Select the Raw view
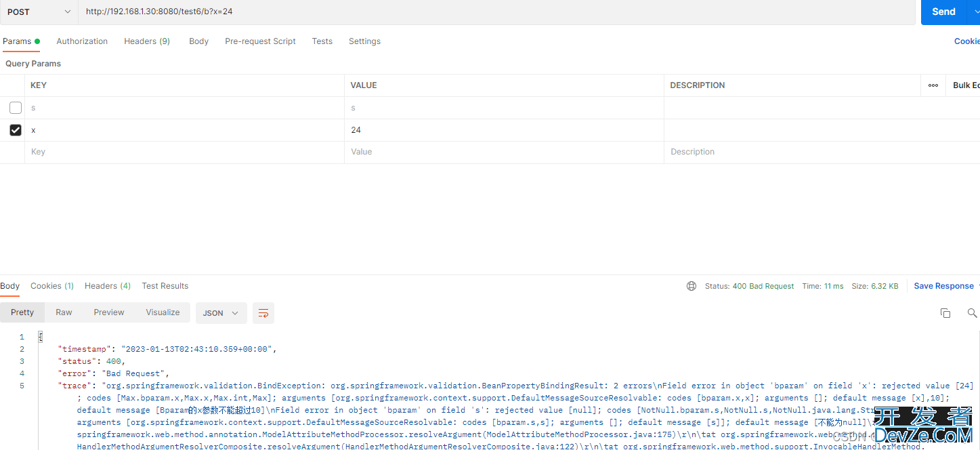The image size is (980, 450). point(64,312)
